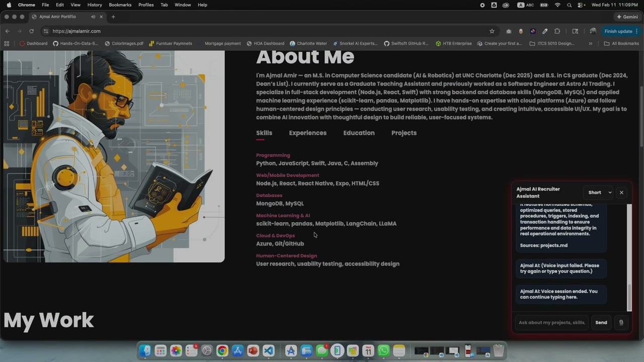Click the site information icon in address bar

46,31
